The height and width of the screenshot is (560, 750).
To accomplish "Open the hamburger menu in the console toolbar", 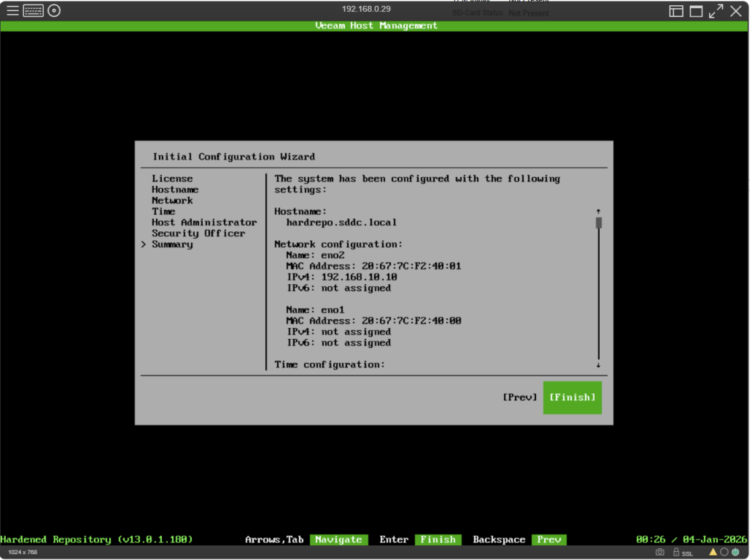I will [12, 10].
